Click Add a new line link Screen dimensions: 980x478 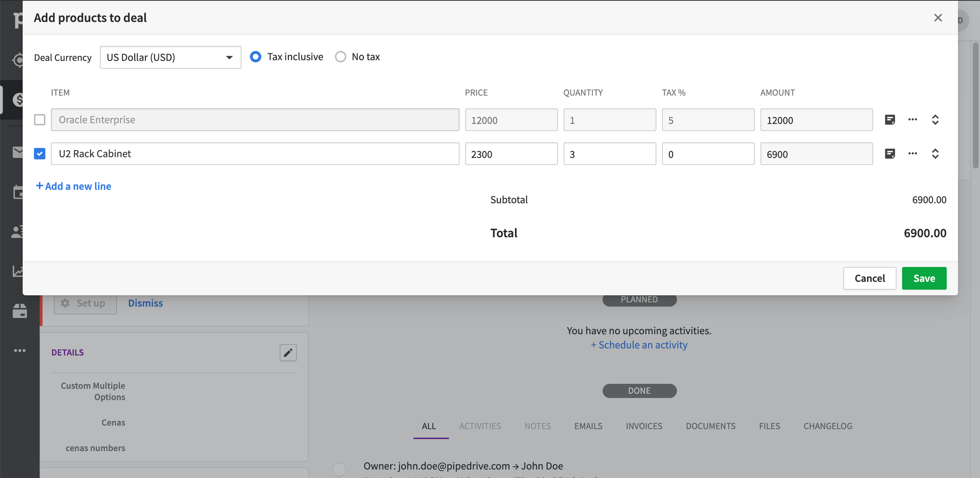73,186
